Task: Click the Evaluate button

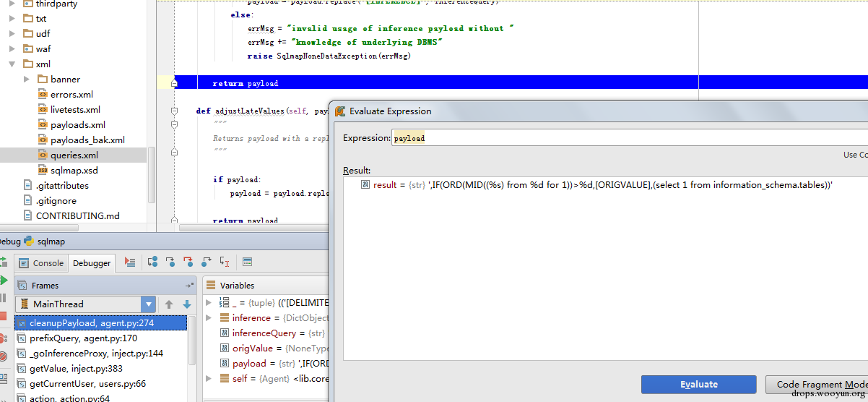Action: pyautogui.click(x=699, y=385)
